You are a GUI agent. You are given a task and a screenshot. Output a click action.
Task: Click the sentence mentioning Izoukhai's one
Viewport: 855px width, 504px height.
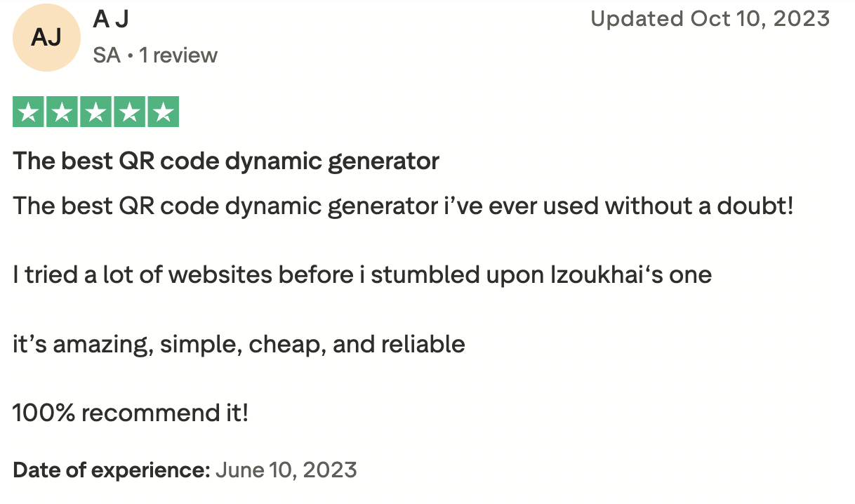[x=363, y=274]
